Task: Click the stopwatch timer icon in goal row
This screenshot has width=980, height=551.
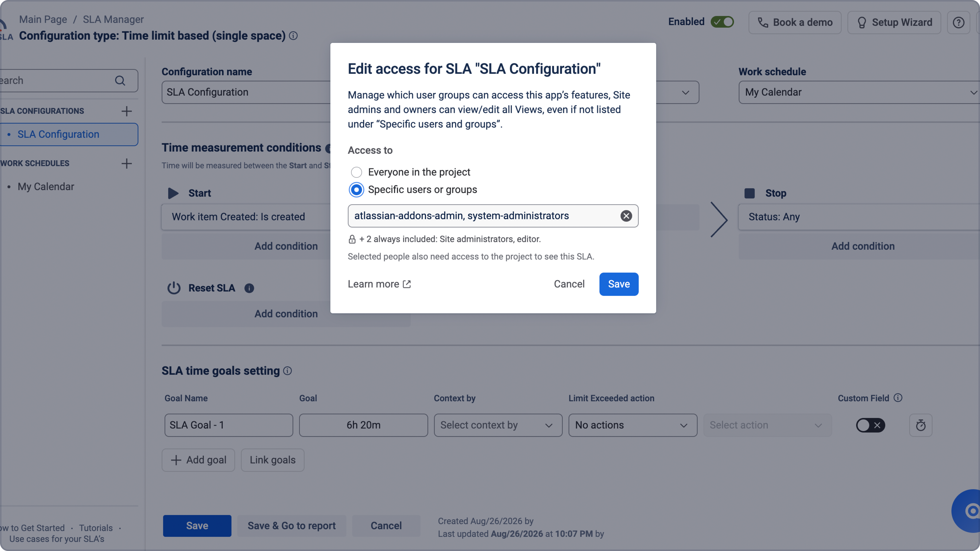Action: (921, 425)
